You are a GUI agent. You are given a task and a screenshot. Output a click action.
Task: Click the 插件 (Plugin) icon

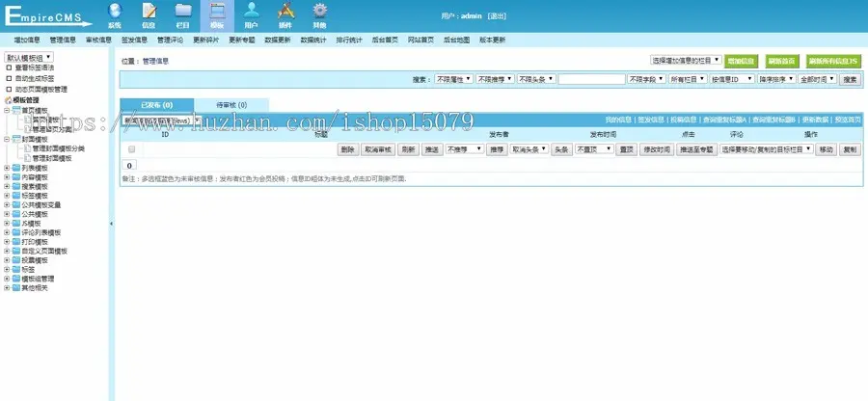pyautogui.click(x=285, y=13)
